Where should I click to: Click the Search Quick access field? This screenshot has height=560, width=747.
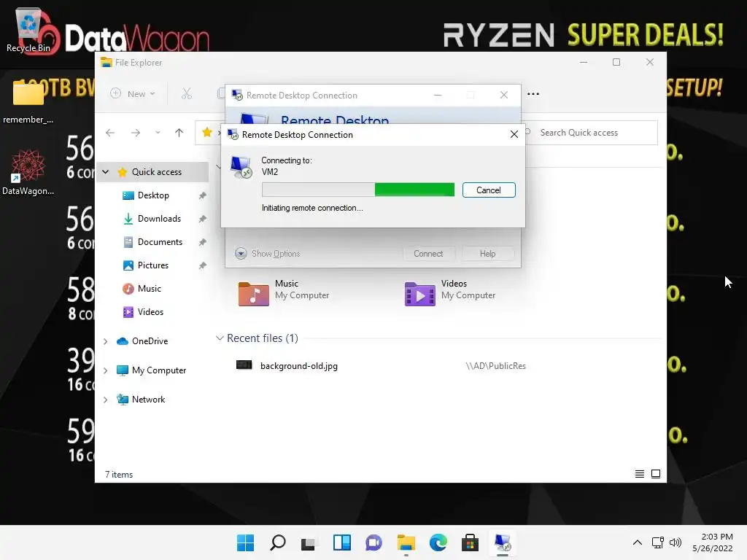click(x=591, y=133)
